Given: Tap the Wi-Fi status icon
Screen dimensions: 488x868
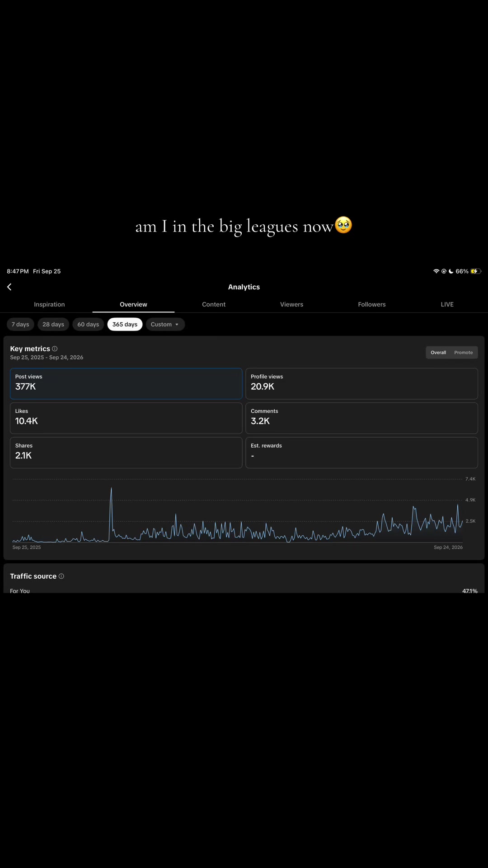Looking at the screenshot, I should pyautogui.click(x=436, y=271).
